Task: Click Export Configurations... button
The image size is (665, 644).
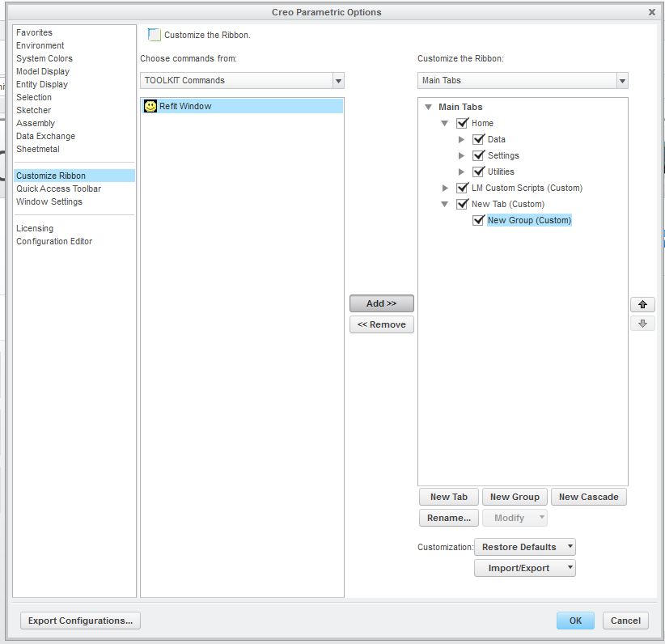Action: 80,621
